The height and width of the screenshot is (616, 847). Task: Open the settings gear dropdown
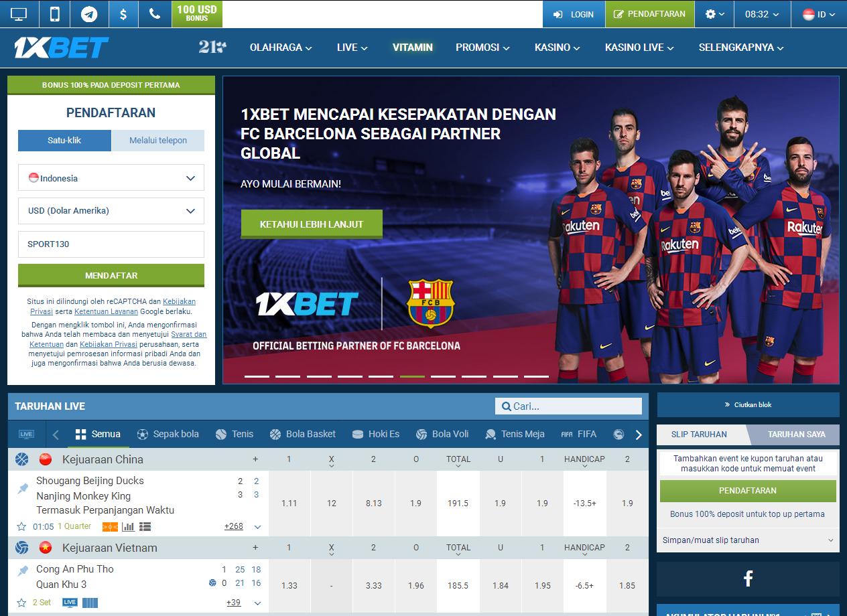coord(715,14)
